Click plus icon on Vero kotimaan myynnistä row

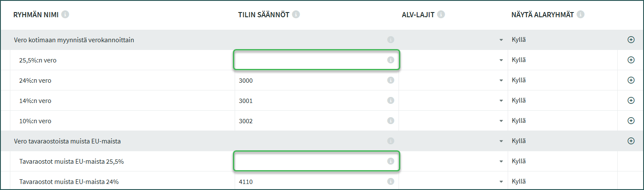(x=631, y=40)
